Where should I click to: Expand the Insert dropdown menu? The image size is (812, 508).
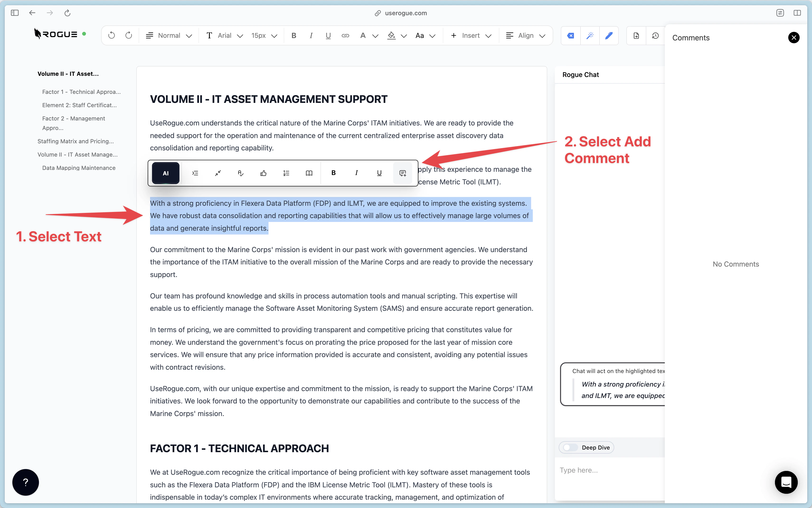pyautogui.click(x=471, y=36)
